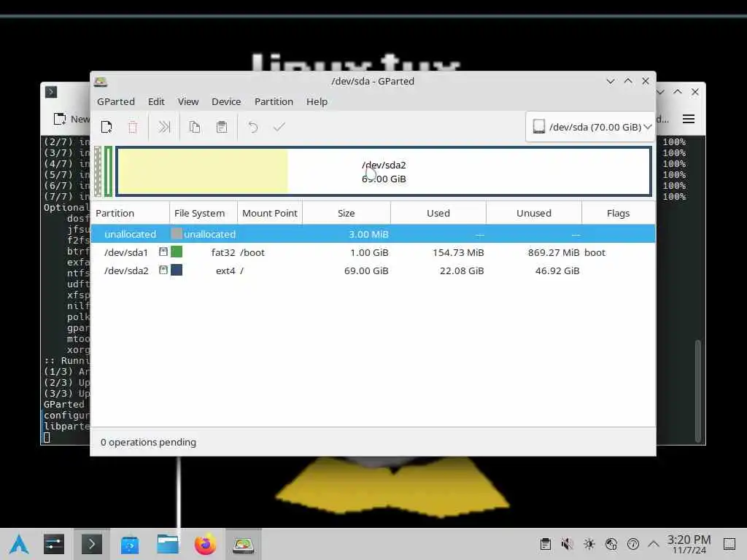
Task: Click the Size column header
Action: click(x=347, y=214)
